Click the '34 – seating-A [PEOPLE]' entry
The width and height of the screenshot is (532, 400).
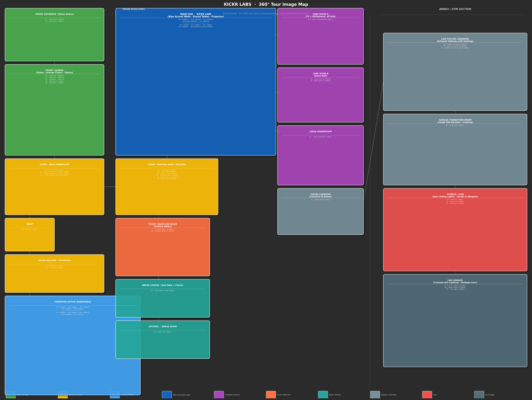[55, 76]
